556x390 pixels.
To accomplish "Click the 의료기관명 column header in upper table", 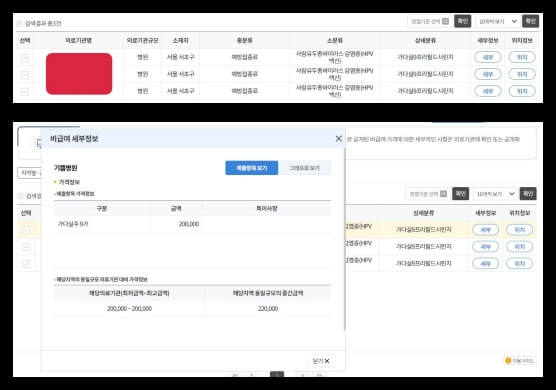I will click(x=79, y=40).
